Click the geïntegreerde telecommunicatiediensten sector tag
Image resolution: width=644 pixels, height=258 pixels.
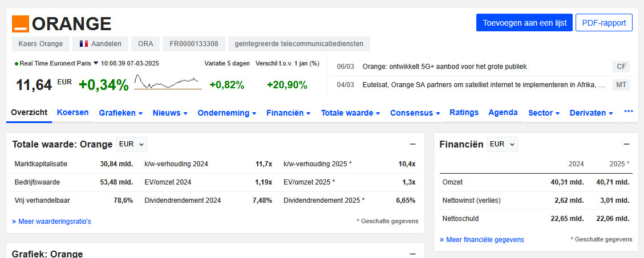tap(299, 44)
